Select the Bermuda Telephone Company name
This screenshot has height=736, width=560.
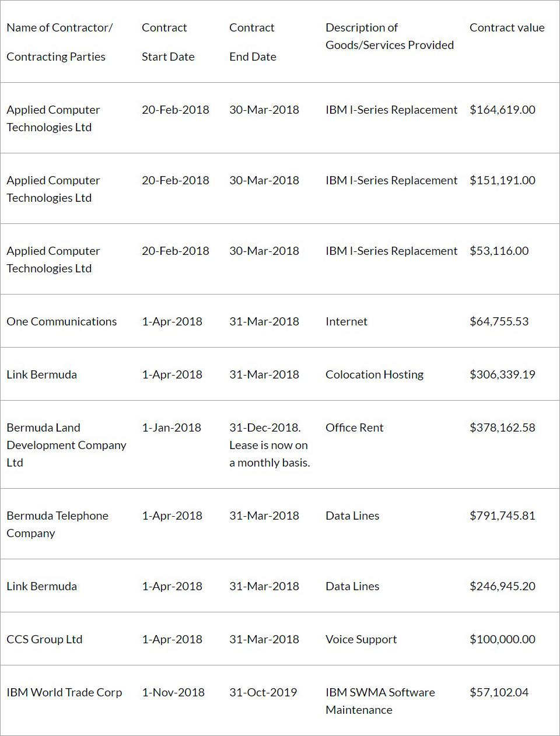[57, 524]
